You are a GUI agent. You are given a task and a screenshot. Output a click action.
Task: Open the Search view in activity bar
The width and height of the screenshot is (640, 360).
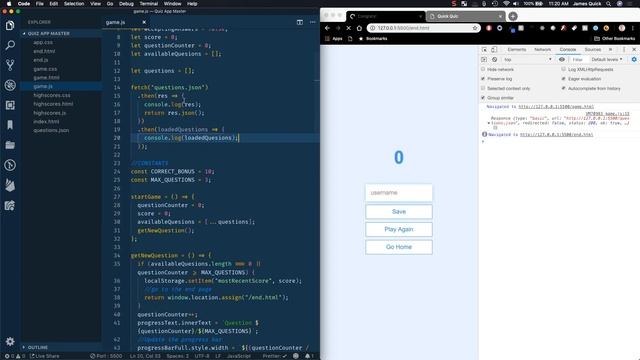click(x=10, y=45)
